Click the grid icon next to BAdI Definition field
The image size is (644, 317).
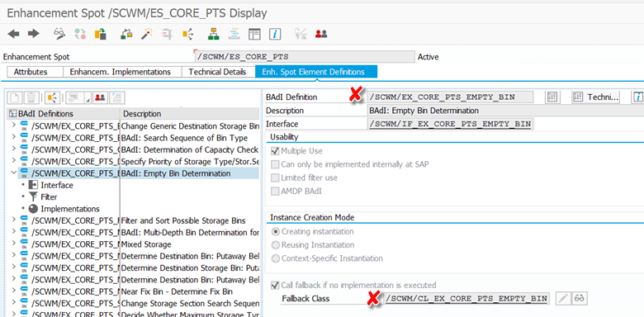[552, 97]
